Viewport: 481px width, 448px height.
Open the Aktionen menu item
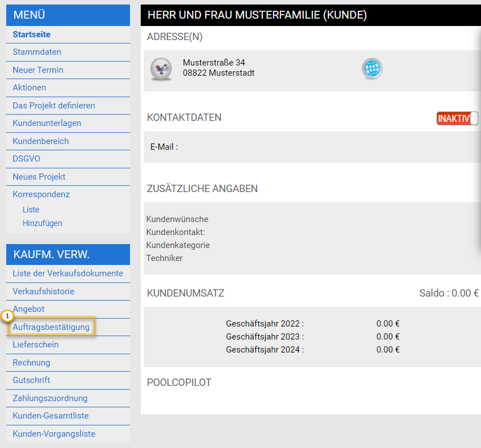coord(29,88)
